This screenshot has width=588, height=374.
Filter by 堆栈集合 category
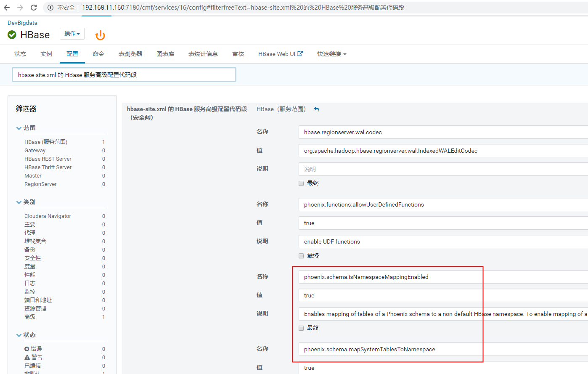(35, 241)
